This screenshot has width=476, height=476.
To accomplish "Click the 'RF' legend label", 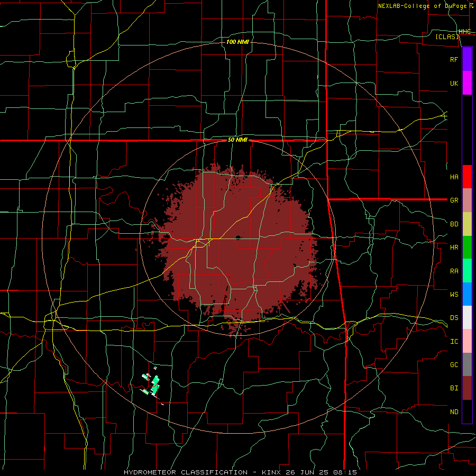I will (x=454, y=59).
